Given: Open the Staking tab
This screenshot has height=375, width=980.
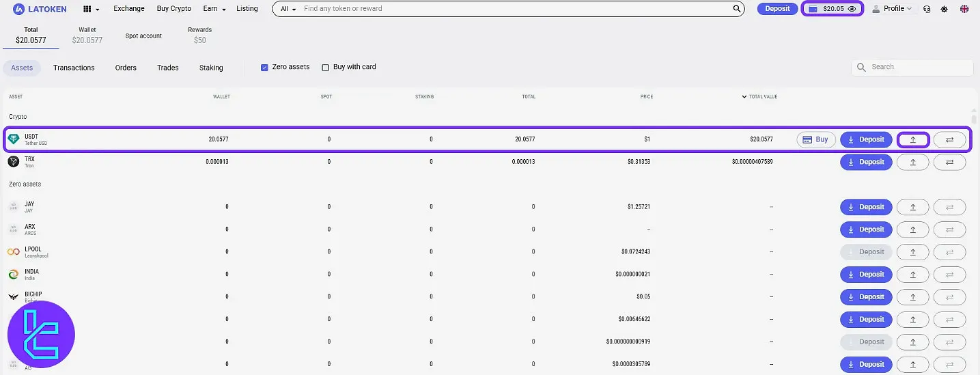Looking at the screenshot, I should (x=211, y=68).
